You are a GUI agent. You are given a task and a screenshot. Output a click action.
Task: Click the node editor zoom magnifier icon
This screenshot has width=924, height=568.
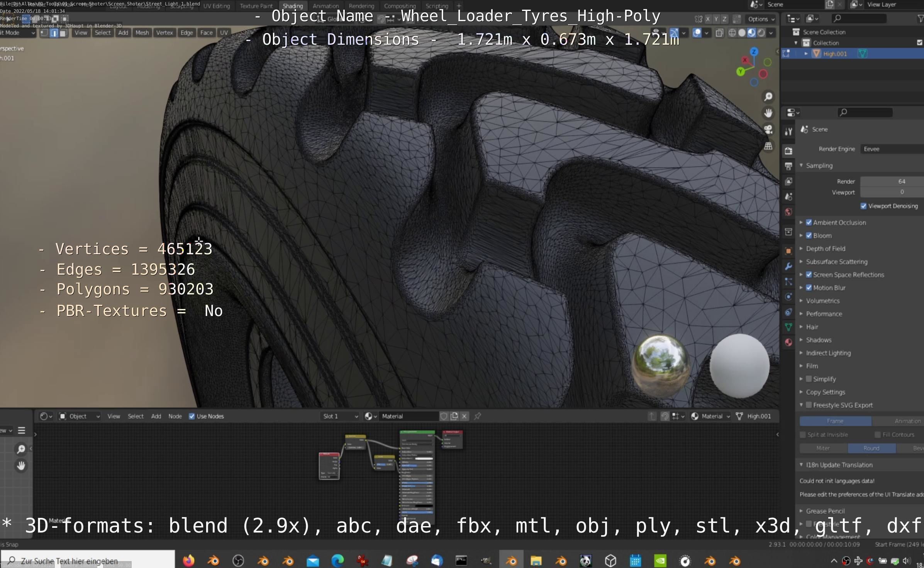click(21, 449)
